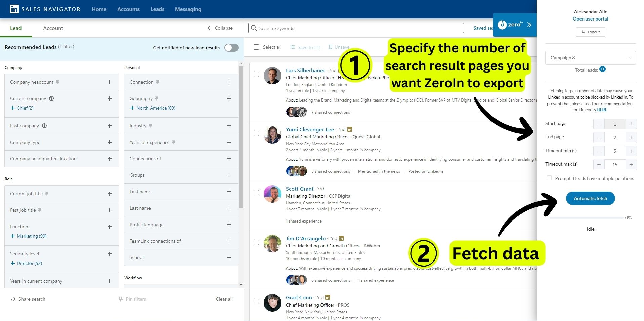Click the LinkedIn badge beside Yumi Clevenger-Lee
Screen dimensions: 644x321
pyautogui.click(x=350, y=129)
